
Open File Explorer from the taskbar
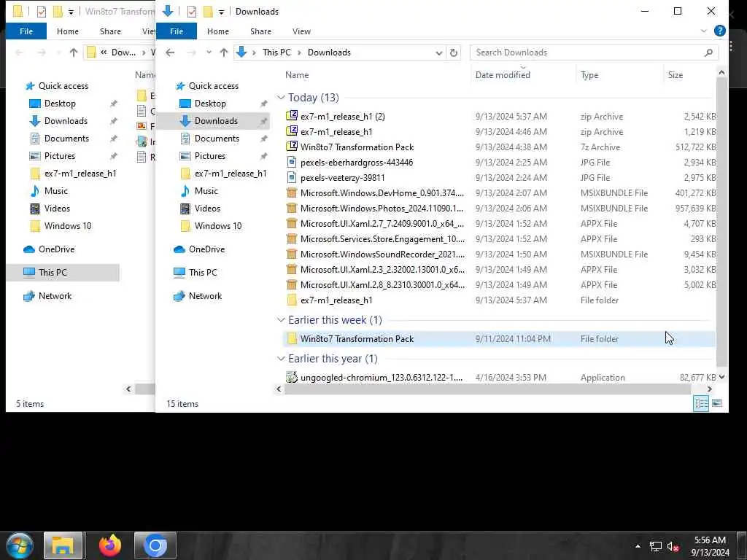[x=63, y=545]
